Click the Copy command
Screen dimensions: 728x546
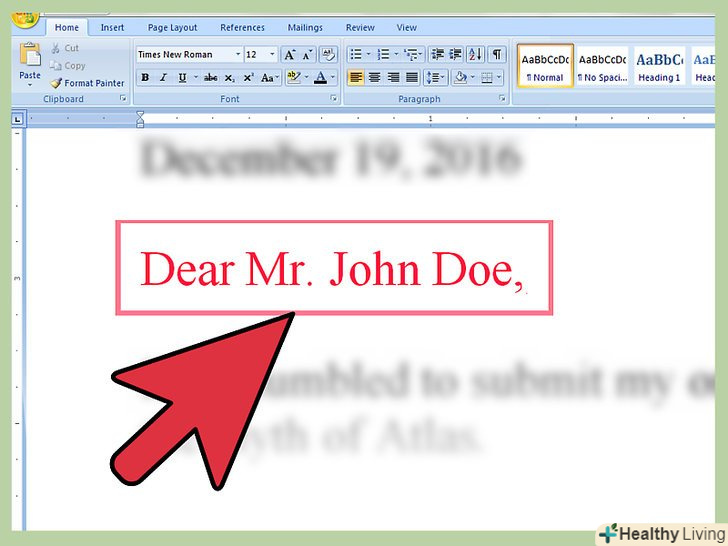(x=68, y=65)
